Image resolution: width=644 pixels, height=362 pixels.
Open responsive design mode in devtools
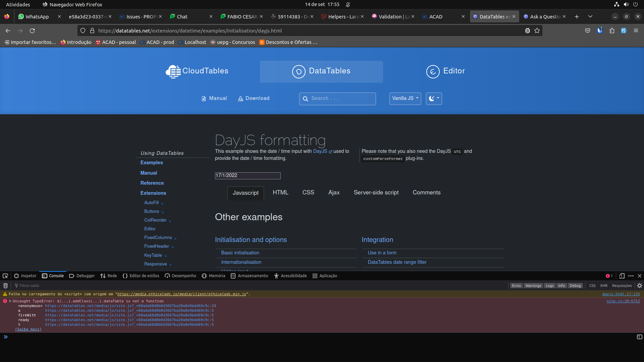(x=623, y=276)
